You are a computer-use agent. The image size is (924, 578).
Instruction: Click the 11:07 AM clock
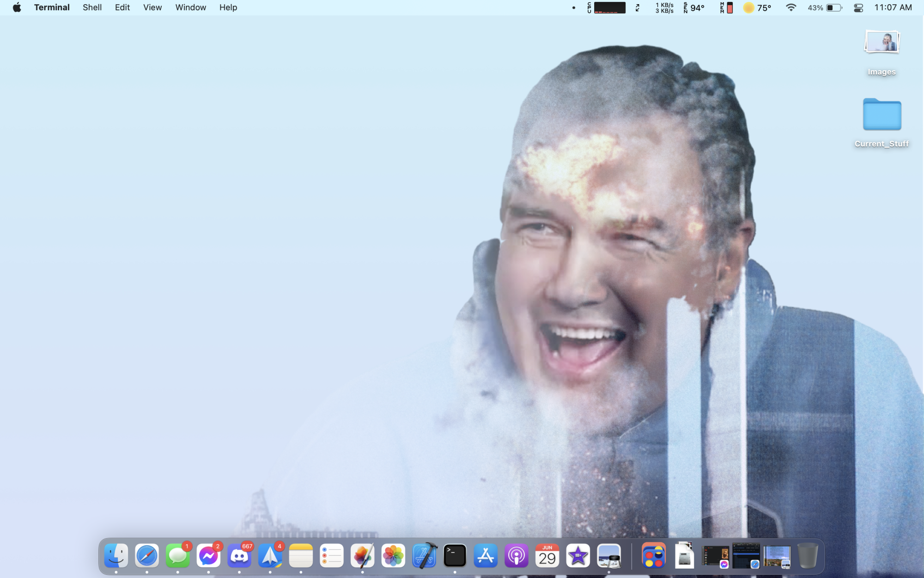(893, 7)
